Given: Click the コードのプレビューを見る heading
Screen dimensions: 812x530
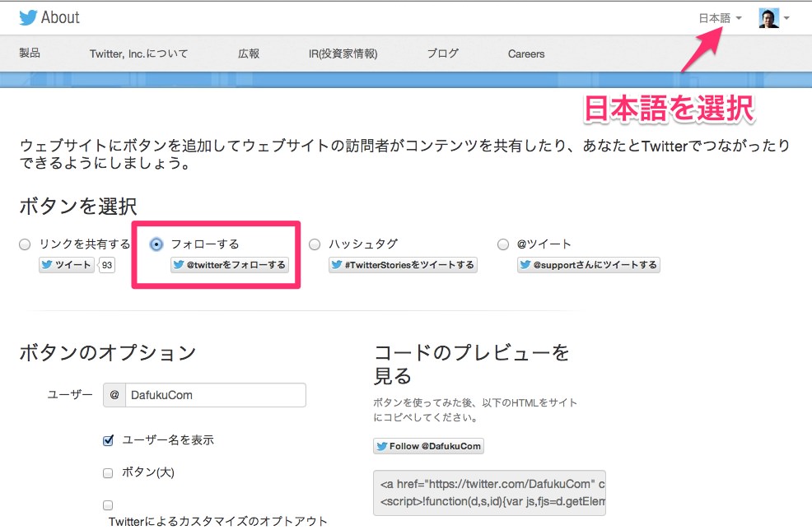Looking at the screenshot, I should (x=471, y=364).
